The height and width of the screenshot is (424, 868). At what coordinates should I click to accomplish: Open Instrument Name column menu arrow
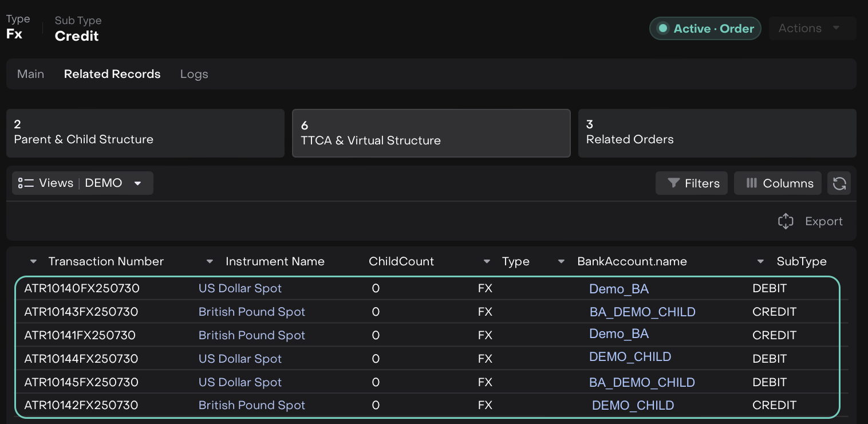coord(210,262)
